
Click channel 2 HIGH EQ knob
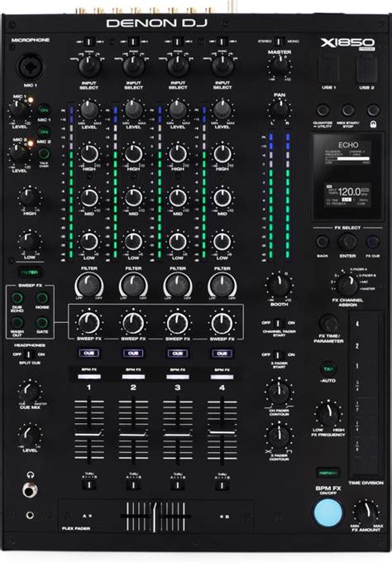[134, 154]
